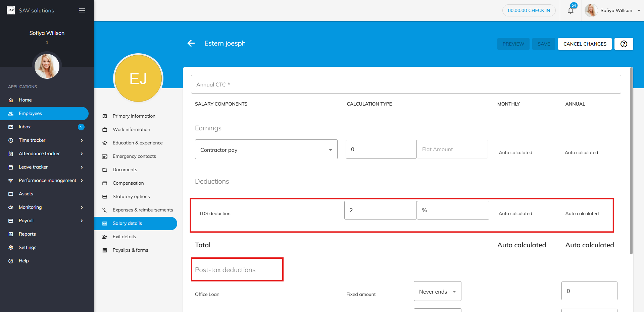Click the help question mark icon button

[624, 44]
